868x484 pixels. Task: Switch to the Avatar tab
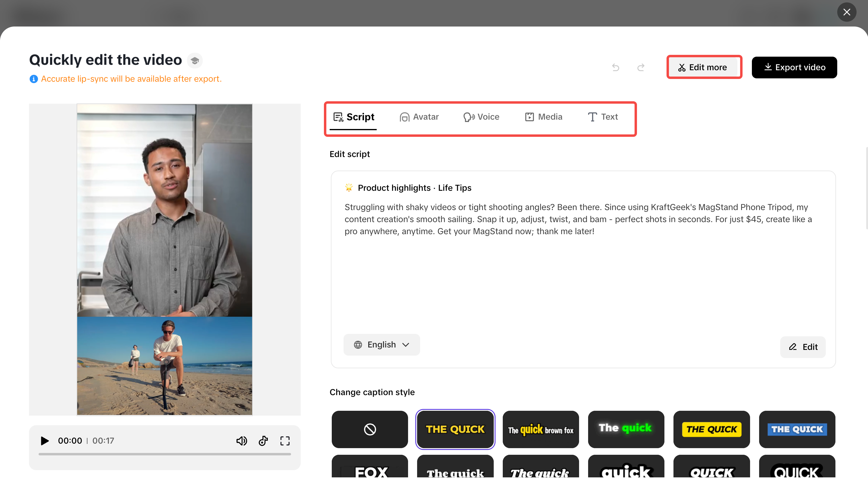pyautogui.click(x=419, y=117)
